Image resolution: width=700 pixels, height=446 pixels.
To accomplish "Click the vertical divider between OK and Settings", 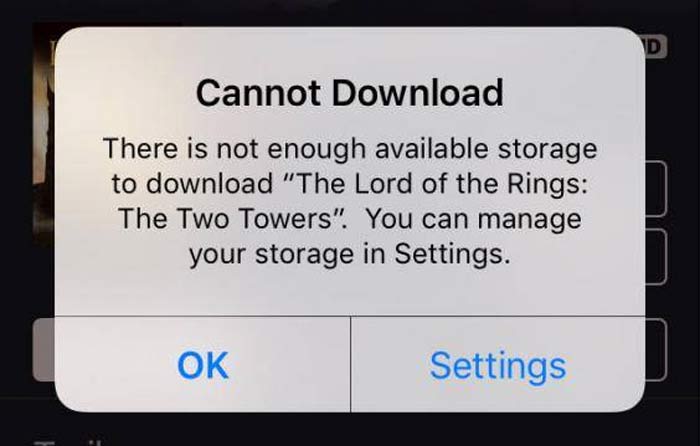I will 351,364.
